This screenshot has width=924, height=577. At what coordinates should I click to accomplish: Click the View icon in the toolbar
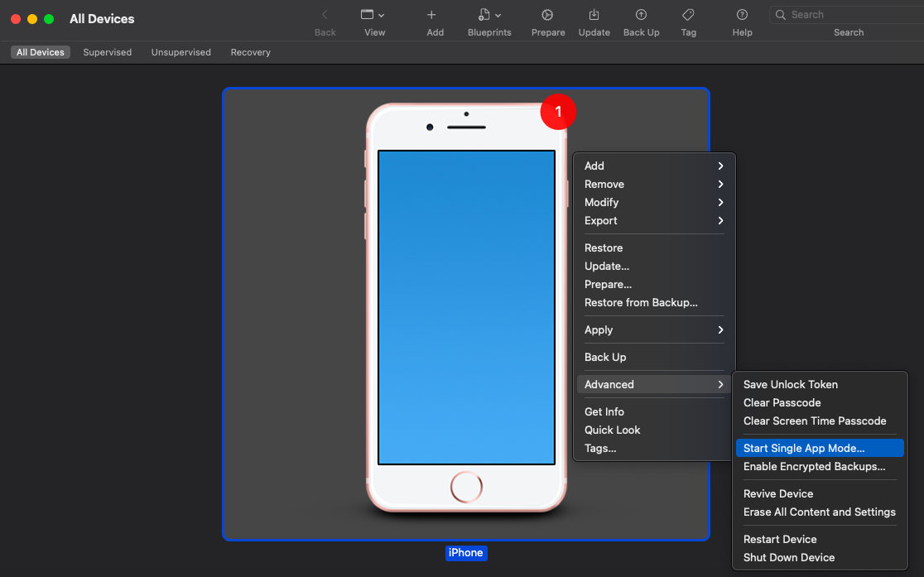click(368, 15)
